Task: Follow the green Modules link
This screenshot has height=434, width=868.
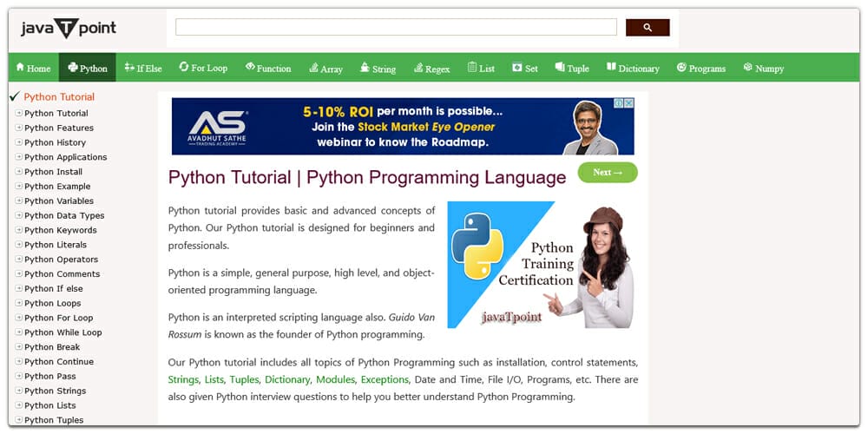Action: 335,380
